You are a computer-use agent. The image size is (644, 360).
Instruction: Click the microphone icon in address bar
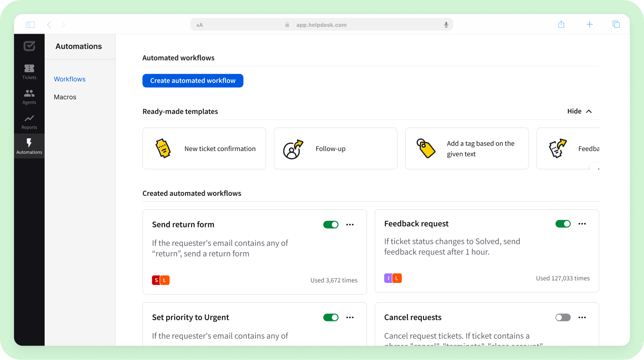pos(446,25)
